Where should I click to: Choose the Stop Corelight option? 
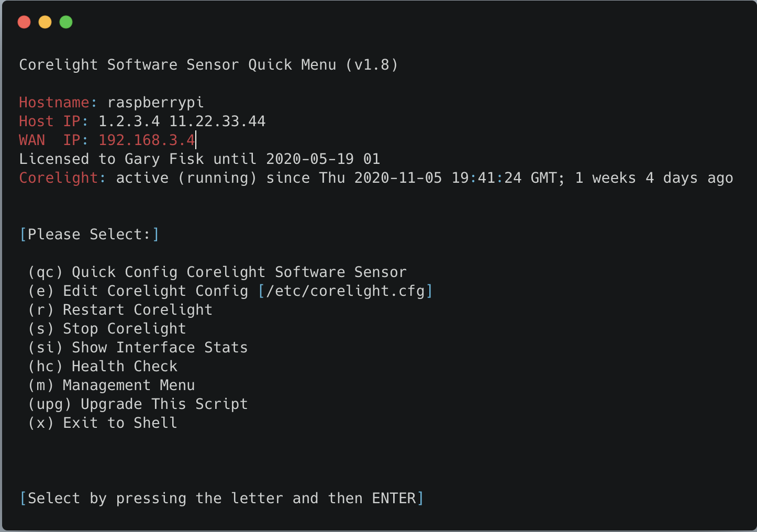click(x=107, y=329)
